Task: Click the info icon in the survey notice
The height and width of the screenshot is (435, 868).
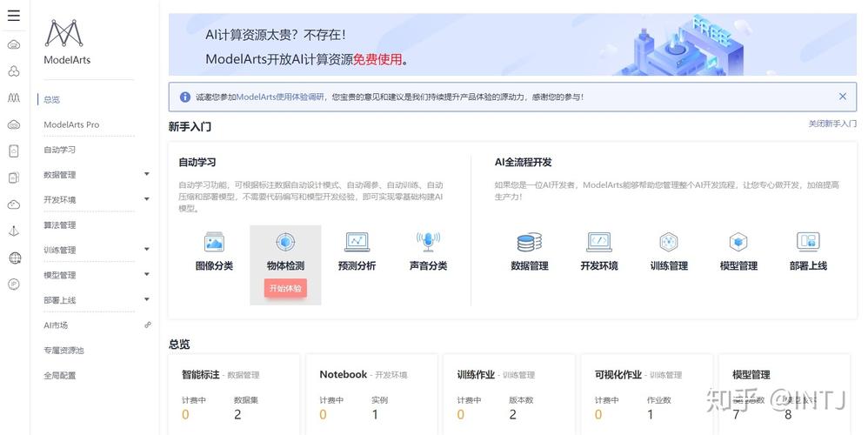Action: 185,97
